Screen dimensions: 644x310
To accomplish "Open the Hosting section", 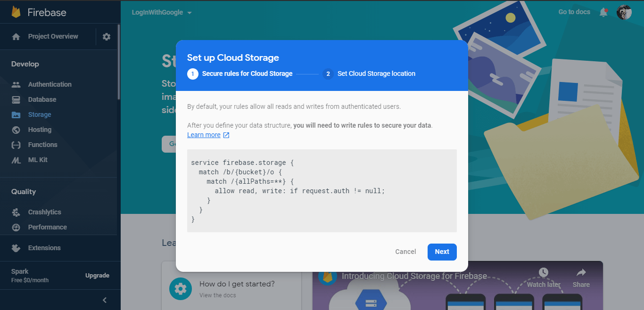I will click(x=39, y=130).
